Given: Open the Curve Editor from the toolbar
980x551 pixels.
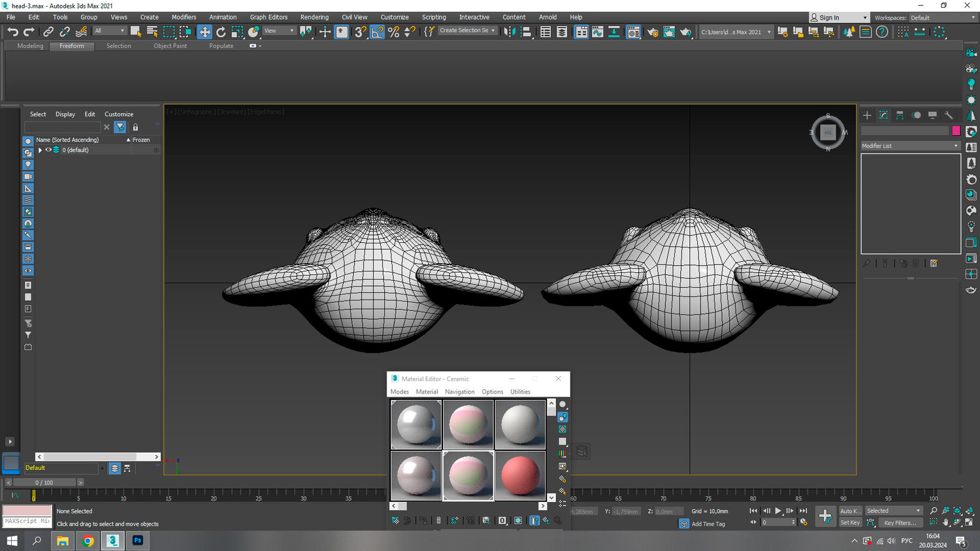Looking at the screenshot, I should tap(598, 31).
